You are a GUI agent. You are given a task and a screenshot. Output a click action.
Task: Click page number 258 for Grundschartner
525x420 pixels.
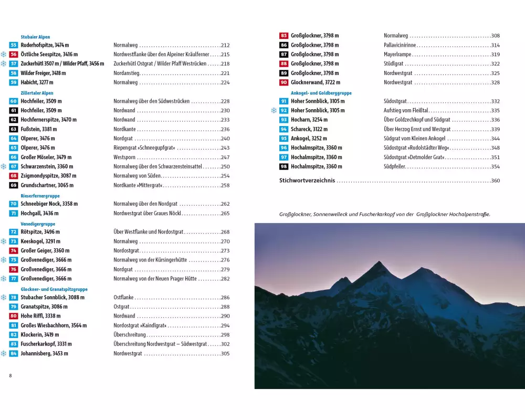(225, 185)
